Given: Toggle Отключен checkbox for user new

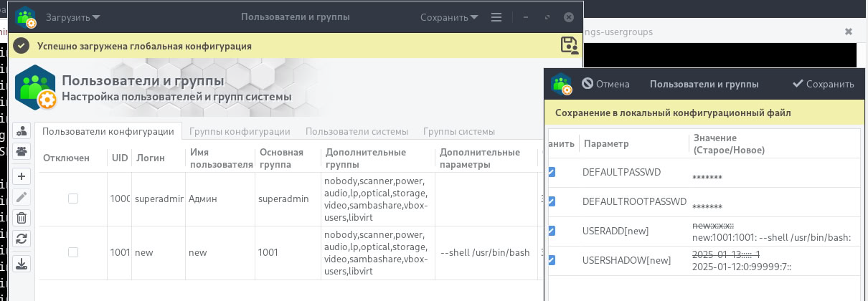Looking at the screenshot, I should click(x=73, y=252).
